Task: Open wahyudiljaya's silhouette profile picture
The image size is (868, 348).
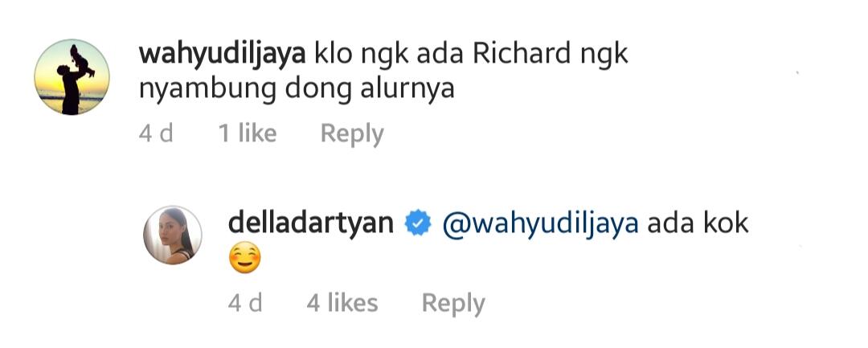Action: (x=72, y=77)
